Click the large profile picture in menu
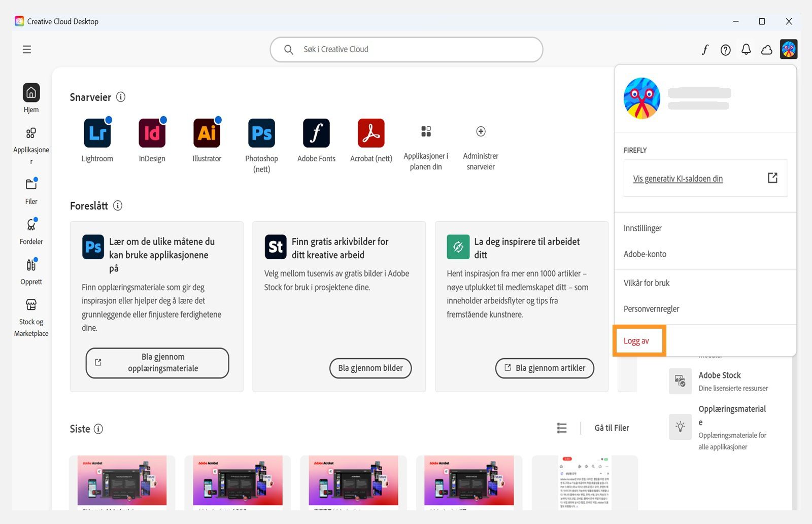This screenshot has width=812, height=524. point(642,98)
